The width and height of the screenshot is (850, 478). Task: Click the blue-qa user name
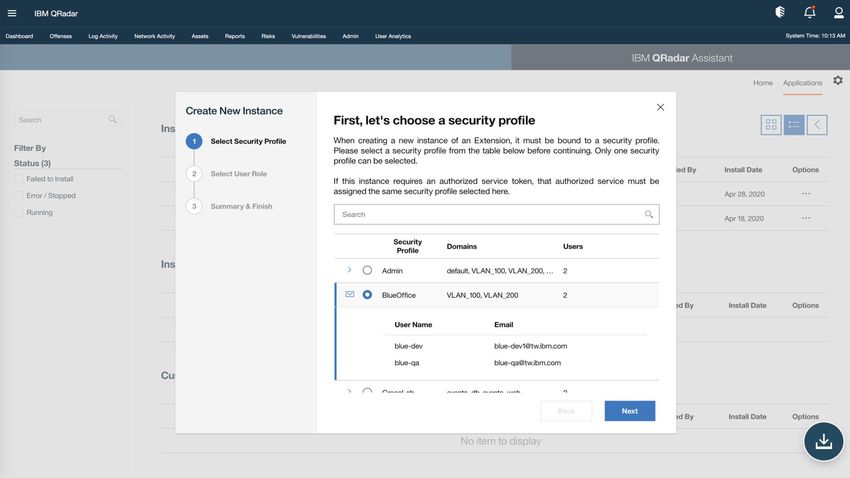click(407, 363)
